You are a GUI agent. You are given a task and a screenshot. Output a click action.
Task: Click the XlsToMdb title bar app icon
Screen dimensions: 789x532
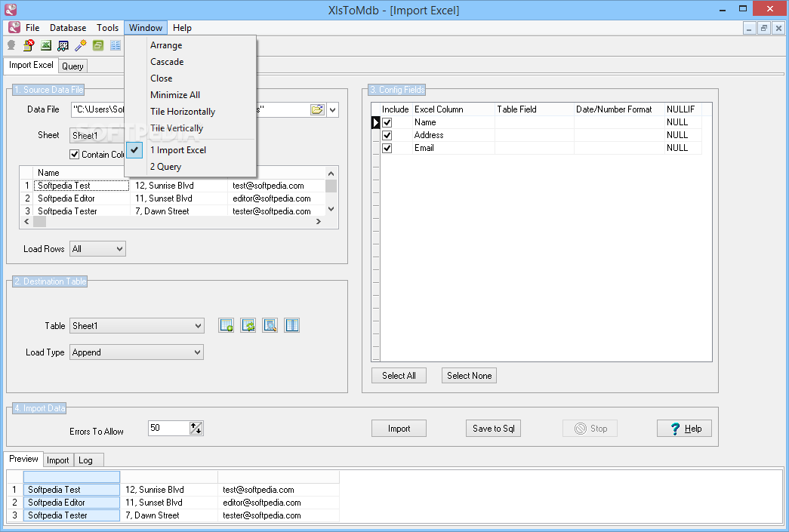point(11,10)
